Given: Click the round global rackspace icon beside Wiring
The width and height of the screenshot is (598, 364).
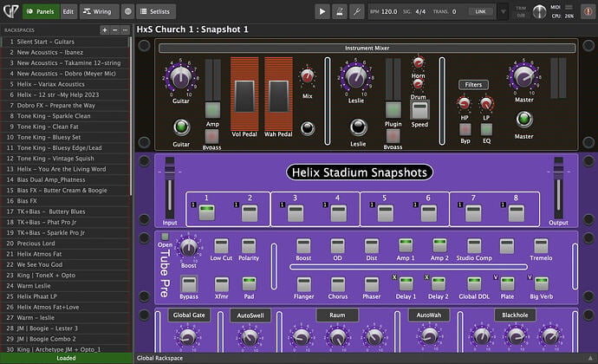Looking at the screenshot, I should click(x=127, y=11).
